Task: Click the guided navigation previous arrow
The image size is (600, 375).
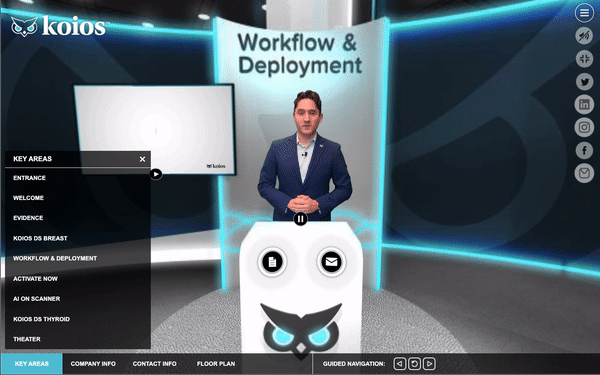Action: pos(399,364)
